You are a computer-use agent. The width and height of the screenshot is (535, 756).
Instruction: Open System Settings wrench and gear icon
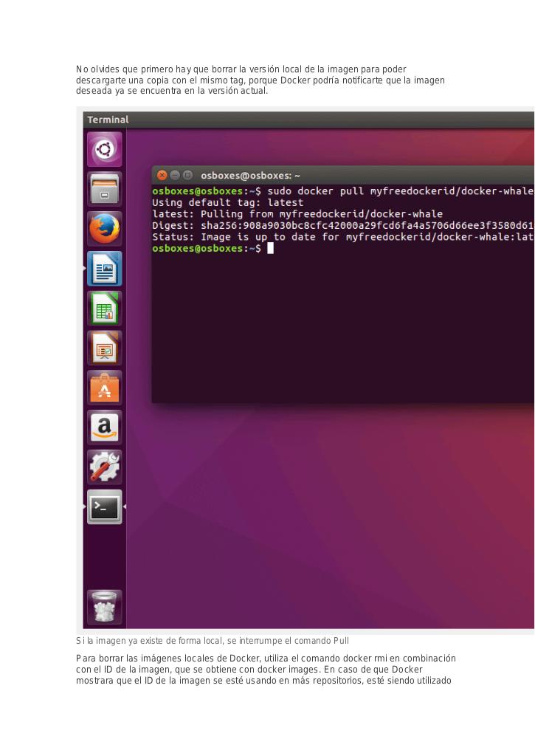pyautogui.click(x=105, y=467)
